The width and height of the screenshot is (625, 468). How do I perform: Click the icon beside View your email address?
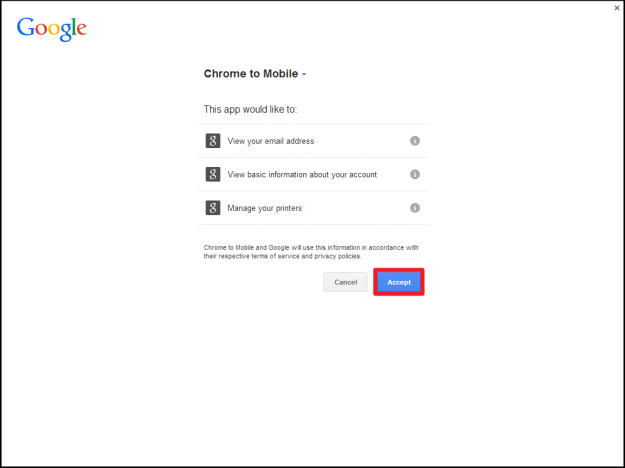click(213, 141)
